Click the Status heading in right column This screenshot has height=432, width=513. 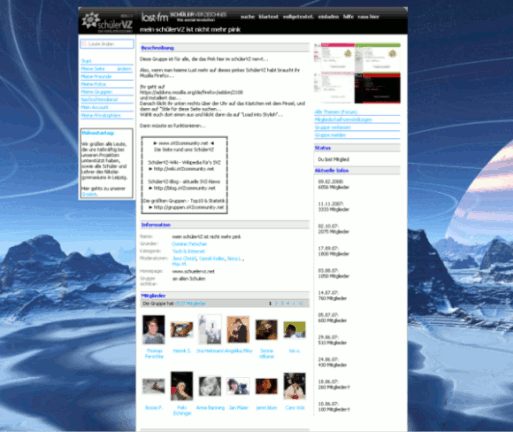tap(323, 148)
